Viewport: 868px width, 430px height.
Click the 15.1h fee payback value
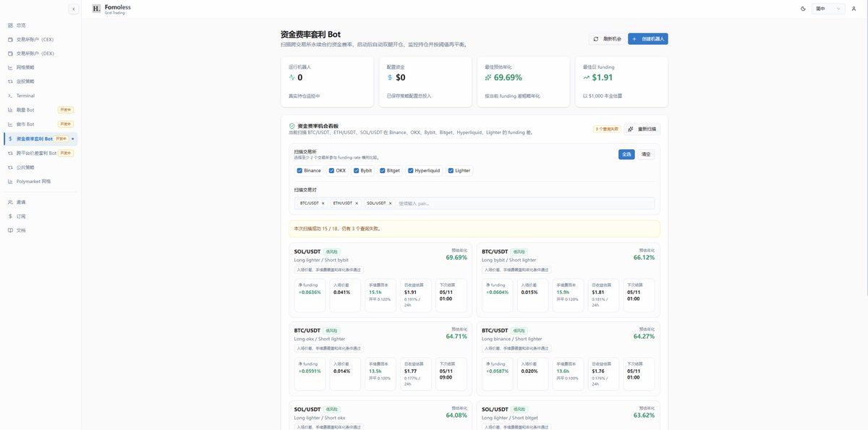(375, 292)
